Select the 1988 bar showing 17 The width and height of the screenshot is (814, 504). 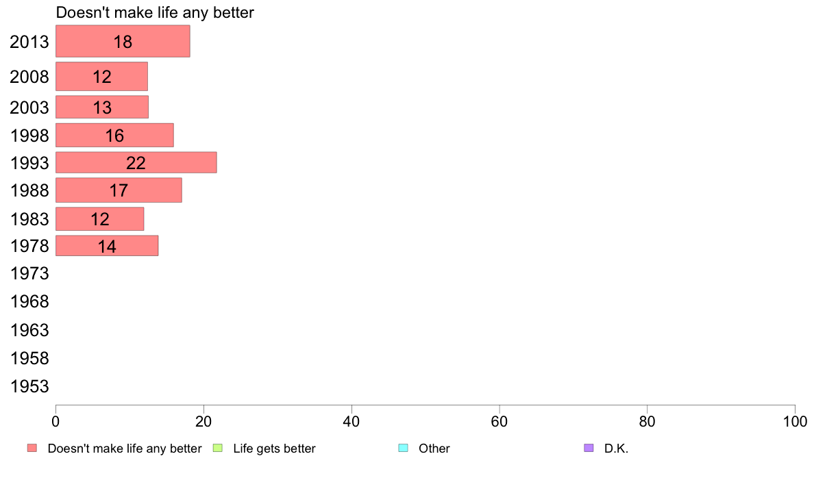pos(119,190)
